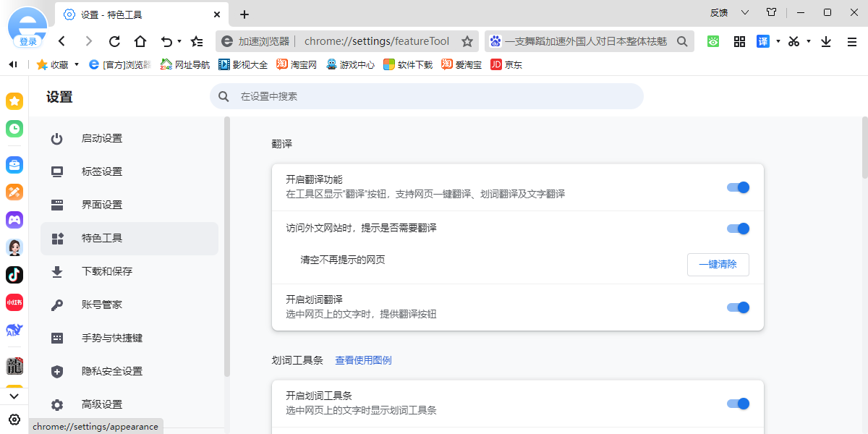Select 隐私安全设置 in settings menu
This screenshot has width=868, height=434.
point(129,372)
